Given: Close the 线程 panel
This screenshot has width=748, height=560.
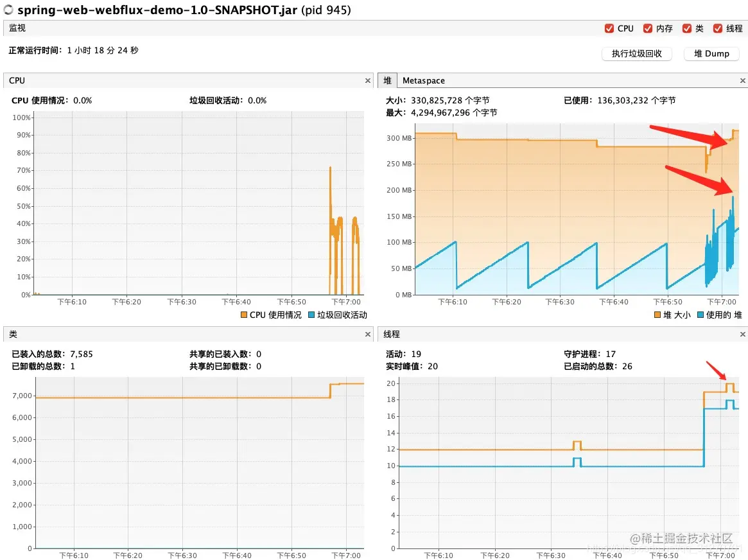Looking at the screenshot, I should pyautogui.click(x=743, y=335).
